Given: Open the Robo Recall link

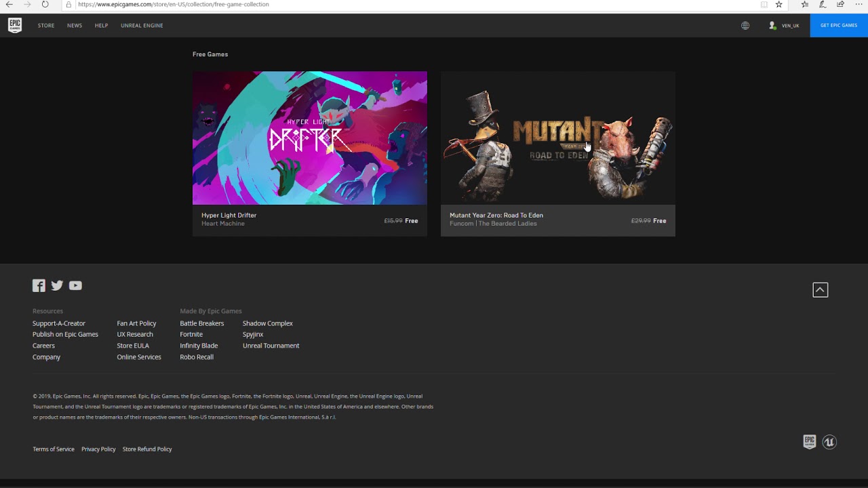Looking at the screenshot, I should tap(197, 357).
